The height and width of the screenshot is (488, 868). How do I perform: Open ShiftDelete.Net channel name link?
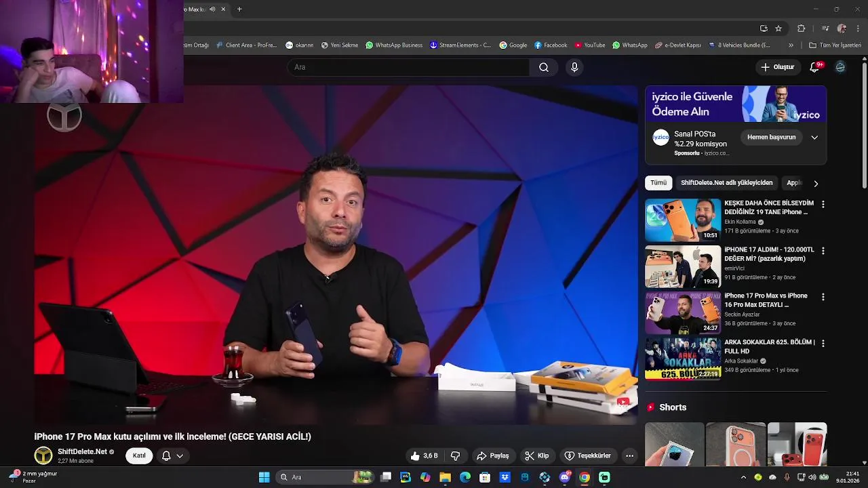[x=82, y=451]
